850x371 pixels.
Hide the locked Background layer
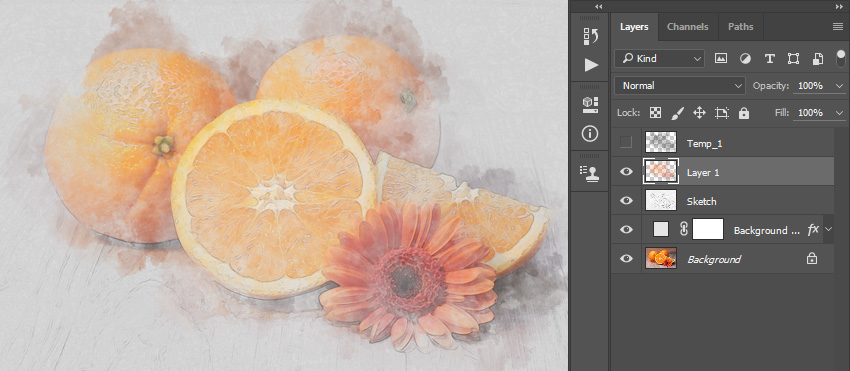click(626, 258)
